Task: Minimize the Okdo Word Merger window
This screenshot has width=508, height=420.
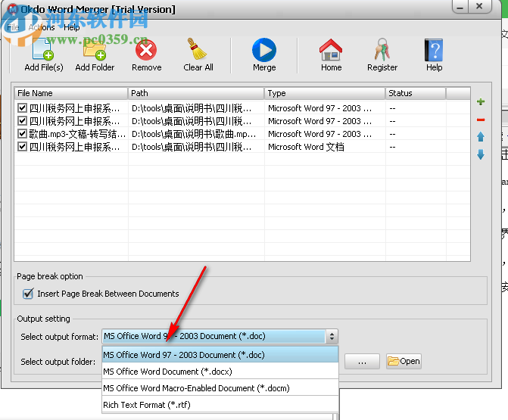Action: 460,7
